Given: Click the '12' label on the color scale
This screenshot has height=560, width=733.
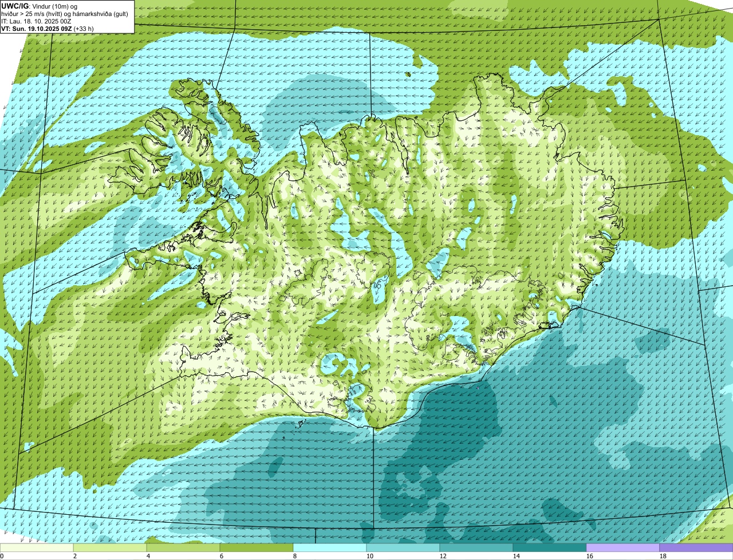Looking at the screenshot, I should click(x=443, y=556).
